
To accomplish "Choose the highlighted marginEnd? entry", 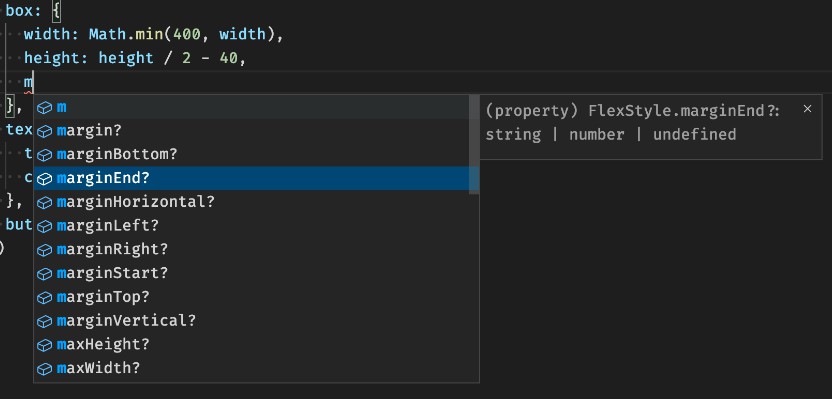I will [256, 178].
